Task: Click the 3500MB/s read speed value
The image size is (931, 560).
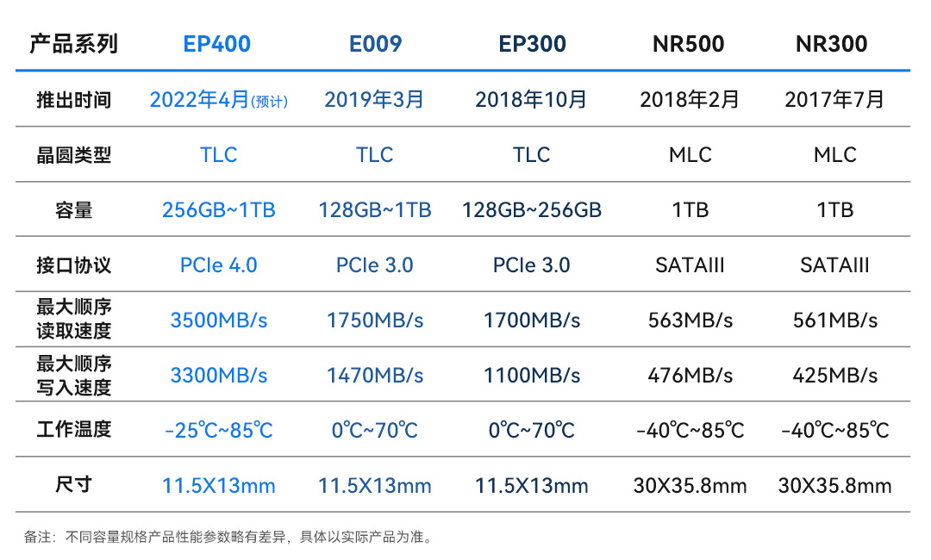Action: pos(219,320)
